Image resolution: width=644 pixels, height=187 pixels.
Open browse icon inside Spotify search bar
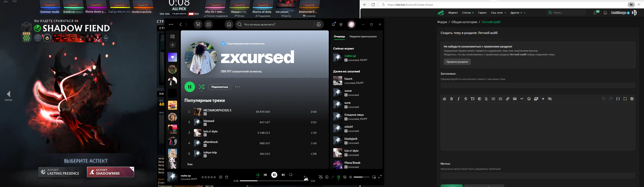pyautogui.click(x=318, y=25)
